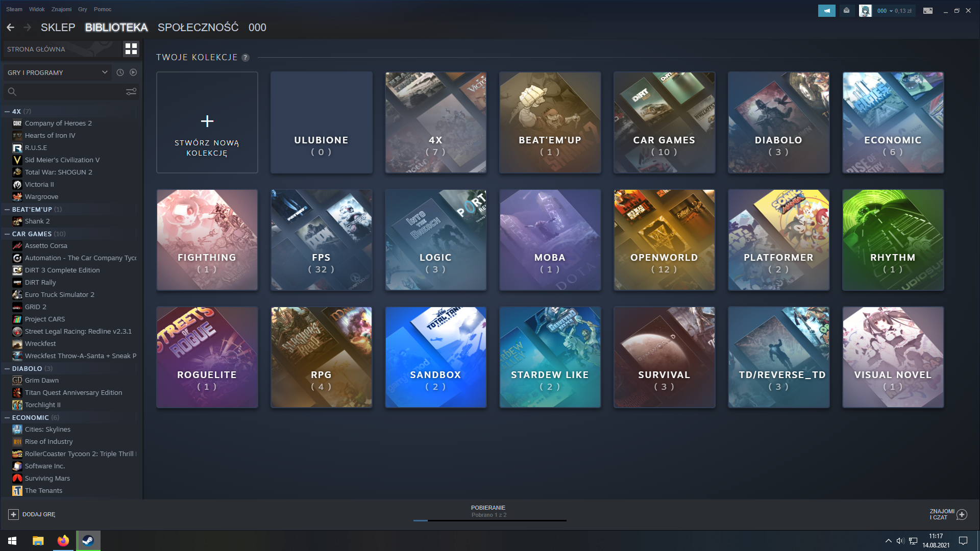Open the volume tray icon

point(900,541)
